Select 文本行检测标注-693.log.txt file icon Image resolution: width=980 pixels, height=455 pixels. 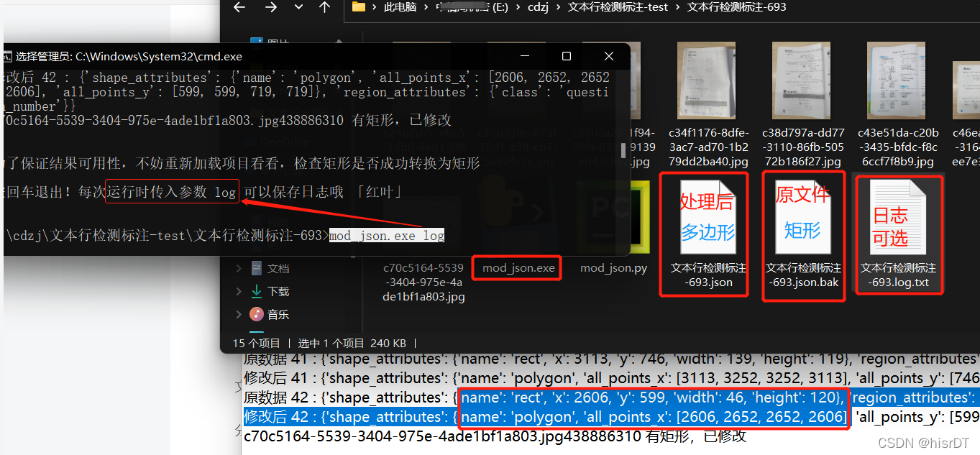899,216
